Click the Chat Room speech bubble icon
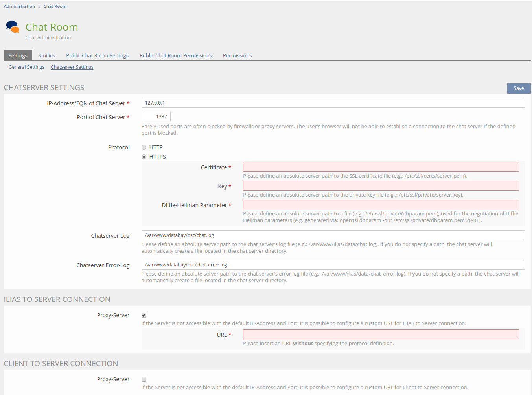 pyautogui.click(x=13, y=27)
